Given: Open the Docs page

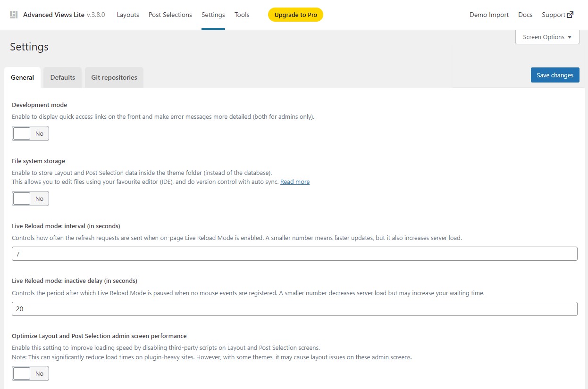Looking at the screenshot, I should (x=525, y=15).
